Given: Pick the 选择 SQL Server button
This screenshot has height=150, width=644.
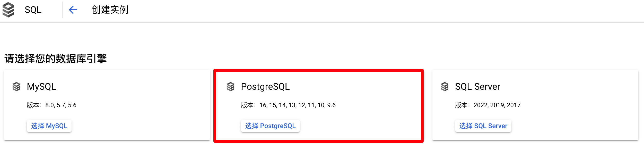Looking at the screenshot, I should [x=483, y=126].
